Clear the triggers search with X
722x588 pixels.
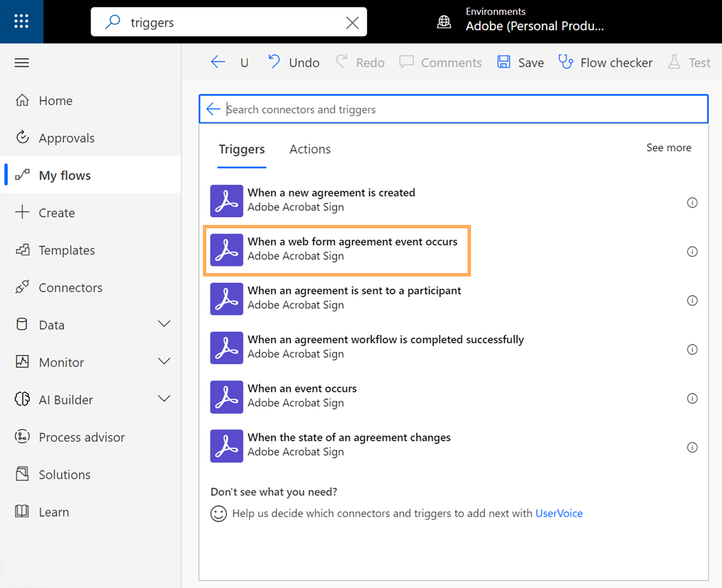[x=352, y=23]
